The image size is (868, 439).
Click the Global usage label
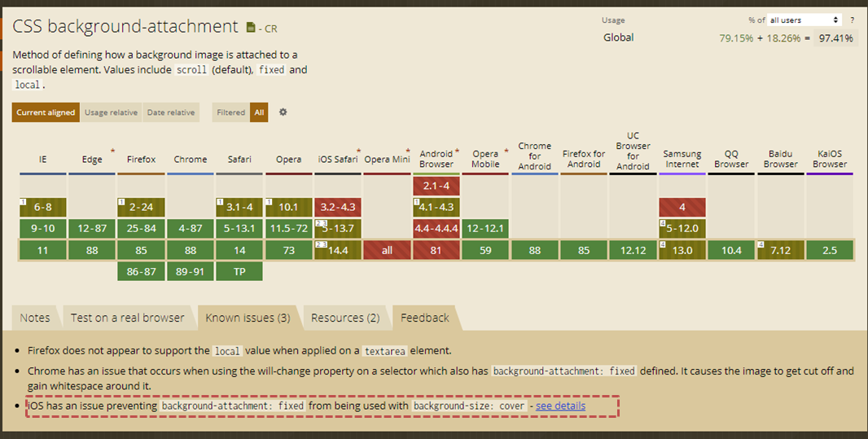click(618, 37)
